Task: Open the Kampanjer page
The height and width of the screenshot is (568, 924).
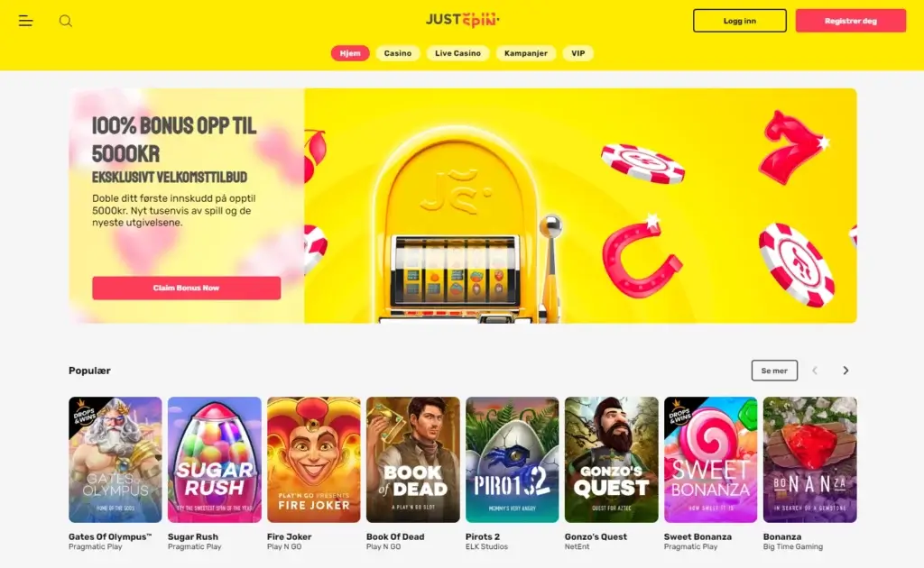Action: [526, 53]
